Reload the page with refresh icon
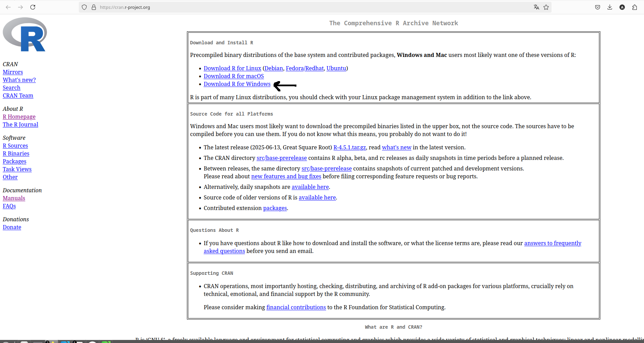644x343 pixels. coord(33,7)
